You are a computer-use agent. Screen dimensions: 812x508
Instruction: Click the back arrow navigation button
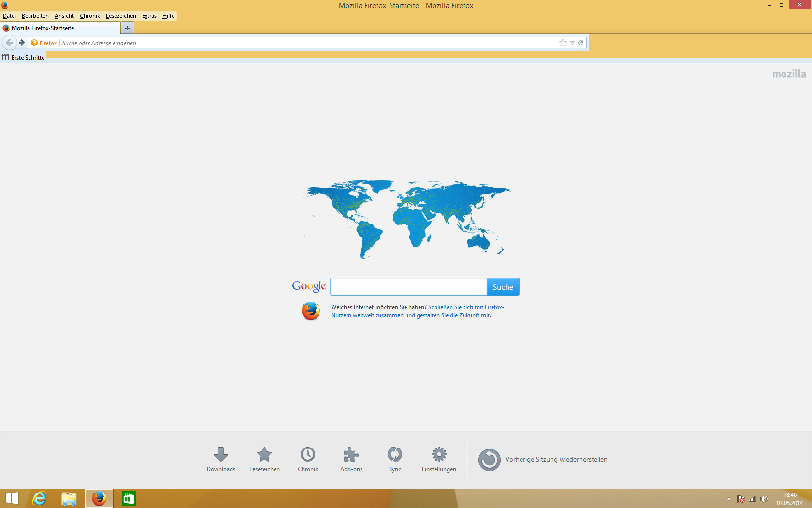(9, 43)
